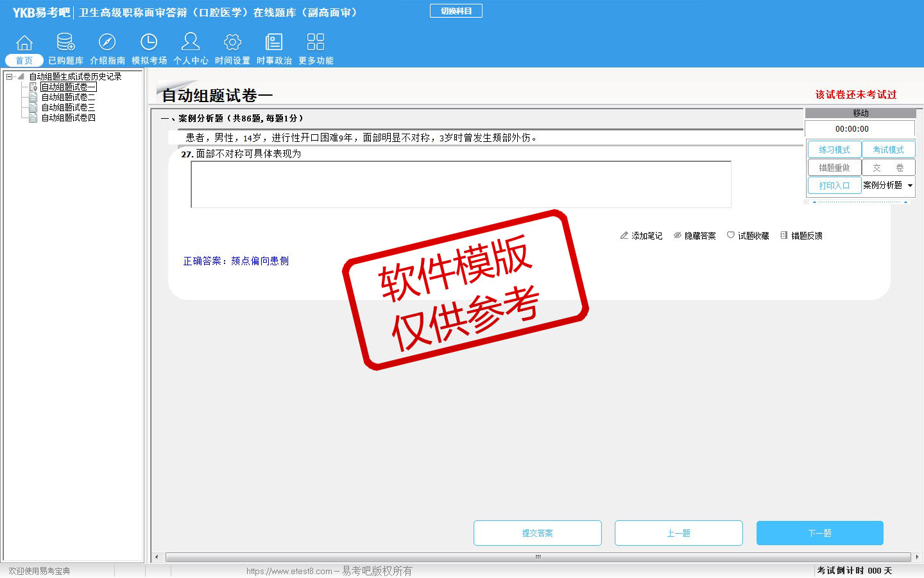The image size is (924, 578).
Task: Open the 首页 home icon
Action: tap(24, 44)
